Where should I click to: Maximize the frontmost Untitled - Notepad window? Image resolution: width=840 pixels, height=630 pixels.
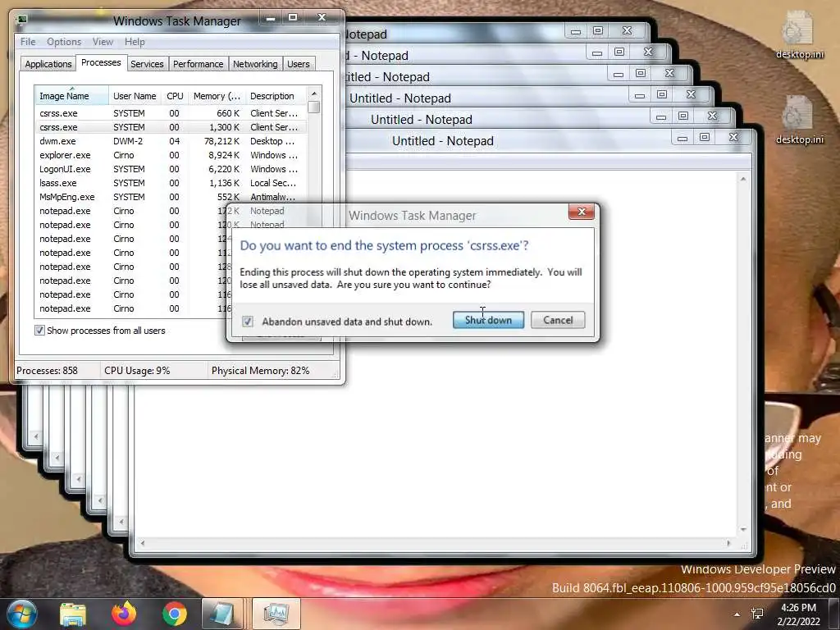[705, 138]
